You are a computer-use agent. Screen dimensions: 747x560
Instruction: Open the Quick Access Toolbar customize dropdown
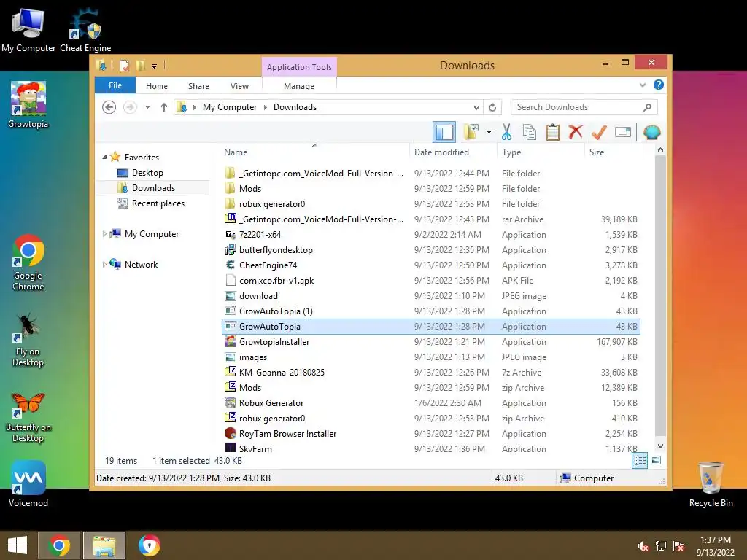click(155, 66)
